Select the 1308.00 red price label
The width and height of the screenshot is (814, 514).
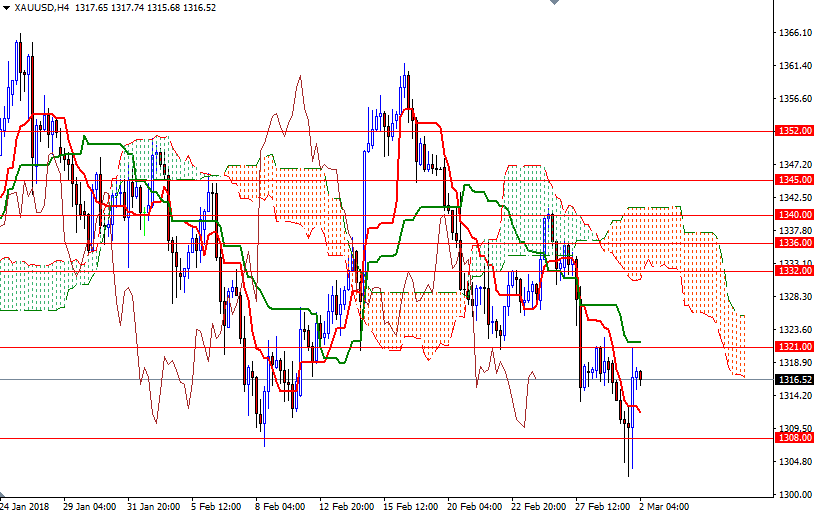pyautogui.click(x=794, y=438)
